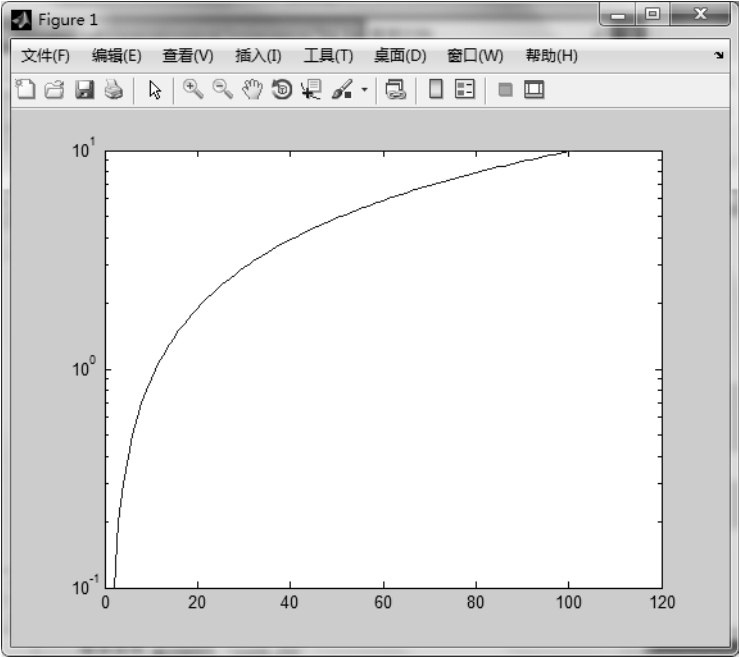
Task: Insert a legend using the toolbar icon
Action: pyautogui.click(x=465, y=91)
